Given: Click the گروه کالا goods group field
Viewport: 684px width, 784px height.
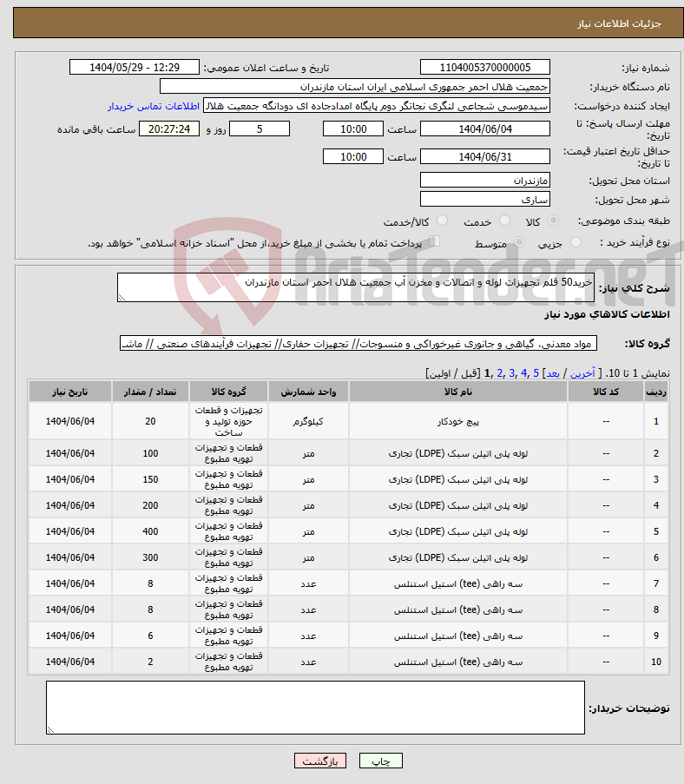Looking at the screenshot, I should pos(358,344).
